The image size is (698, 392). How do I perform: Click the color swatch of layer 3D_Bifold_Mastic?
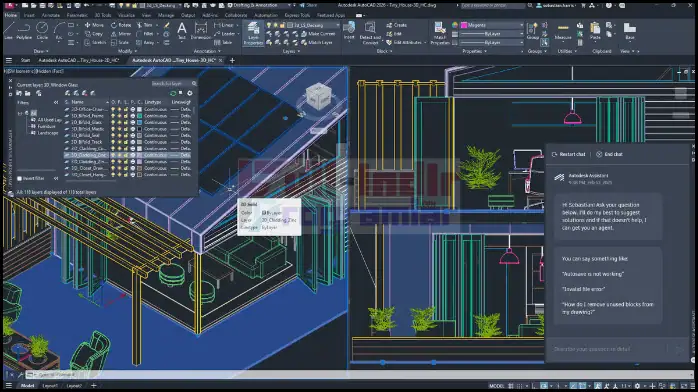139,129
